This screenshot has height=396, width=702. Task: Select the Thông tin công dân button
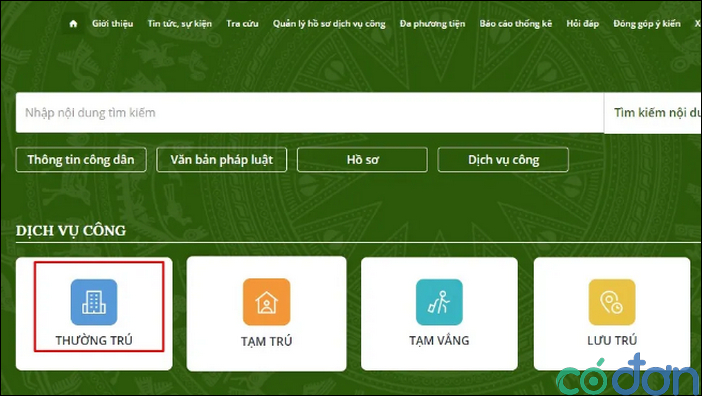click(81, 160)
